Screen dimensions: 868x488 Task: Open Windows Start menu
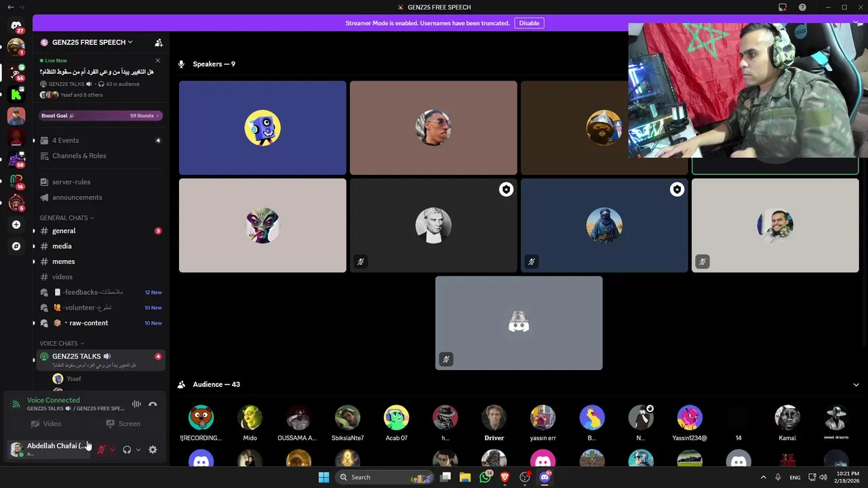coord(323,477)
